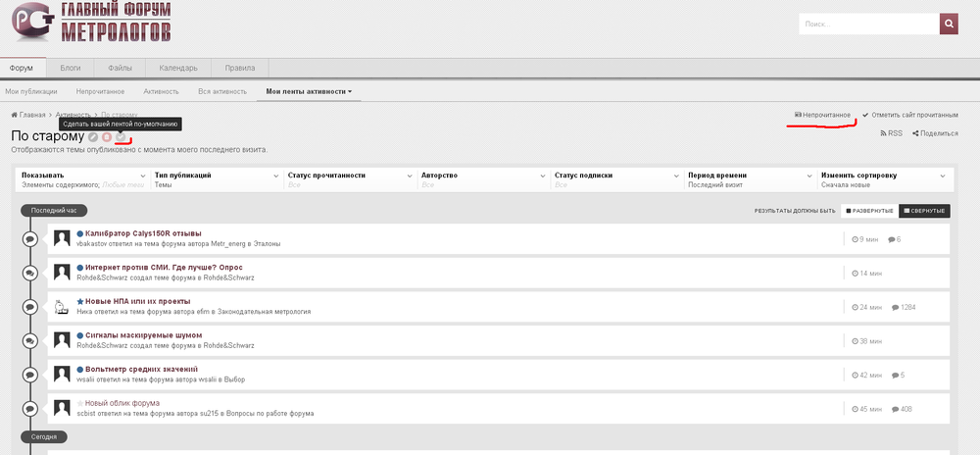This screenshot has width=980, height=455.
Task: Click avatar next to Новые НПА topic
Action: point(62,306)
